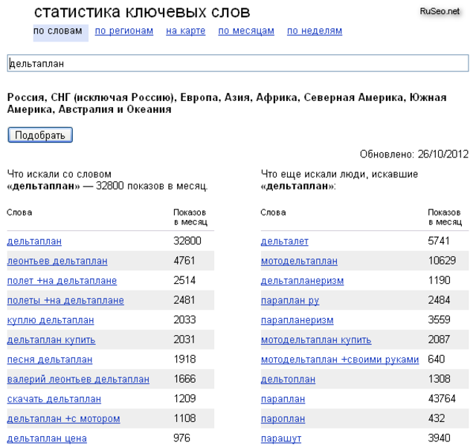Open the 'песня дельтаплан' link
476x448 pixels.
[x=50, y=360]
